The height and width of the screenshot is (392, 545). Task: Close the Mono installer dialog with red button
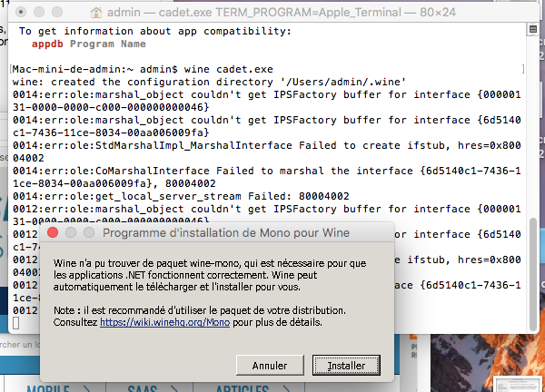pos(53,232)
